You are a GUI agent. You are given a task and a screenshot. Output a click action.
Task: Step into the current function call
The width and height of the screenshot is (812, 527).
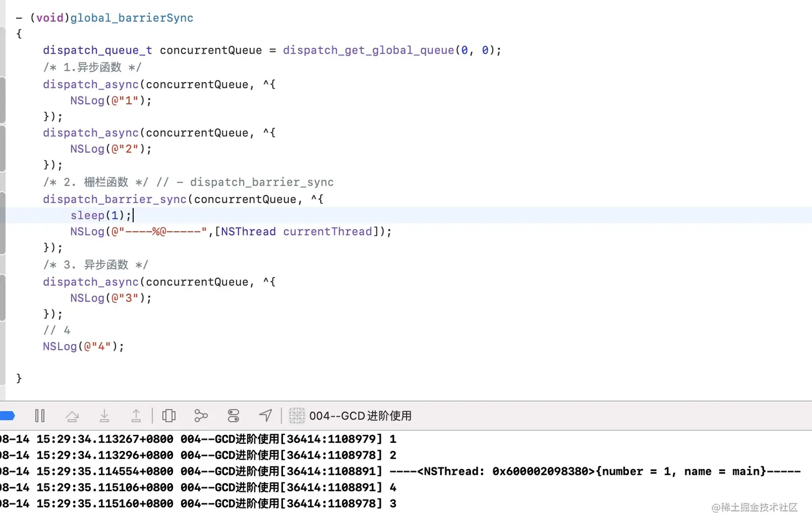coord(104,416)
